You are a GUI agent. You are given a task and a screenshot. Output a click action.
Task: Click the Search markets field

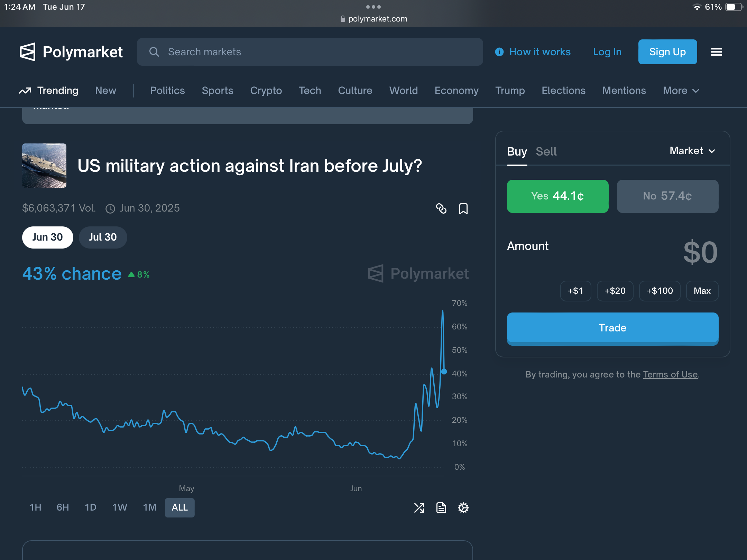[x=310, y=52]
